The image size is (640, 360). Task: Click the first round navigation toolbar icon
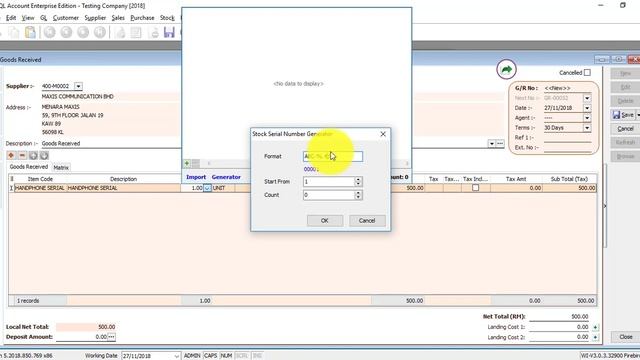(49, 32)
